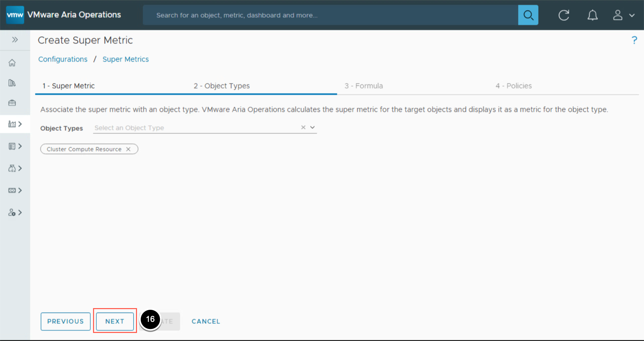Screen dimensions: 644x341
Task: Go to Home via sidebar icon
Action: [x=12, y=63]
